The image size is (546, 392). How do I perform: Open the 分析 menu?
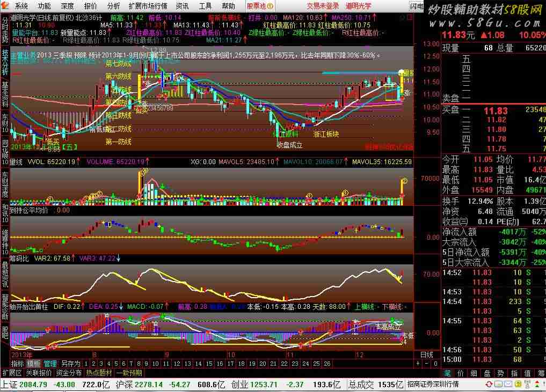pos(113,6)
